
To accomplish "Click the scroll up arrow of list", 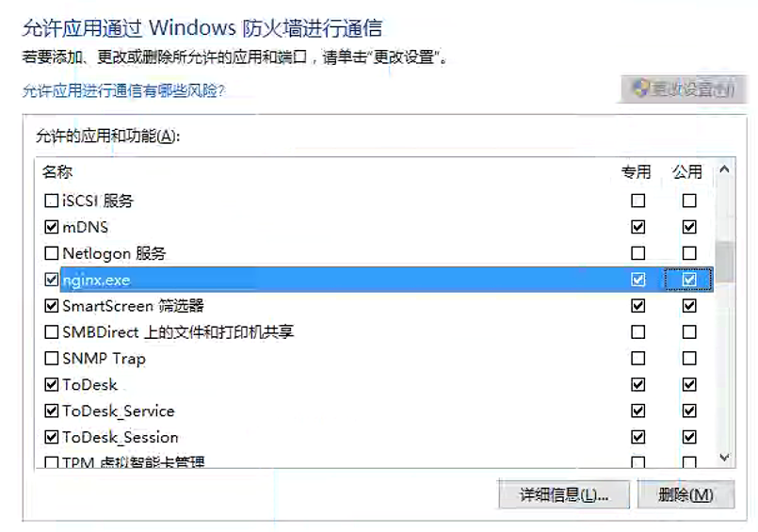I will (x=724, y=169).
